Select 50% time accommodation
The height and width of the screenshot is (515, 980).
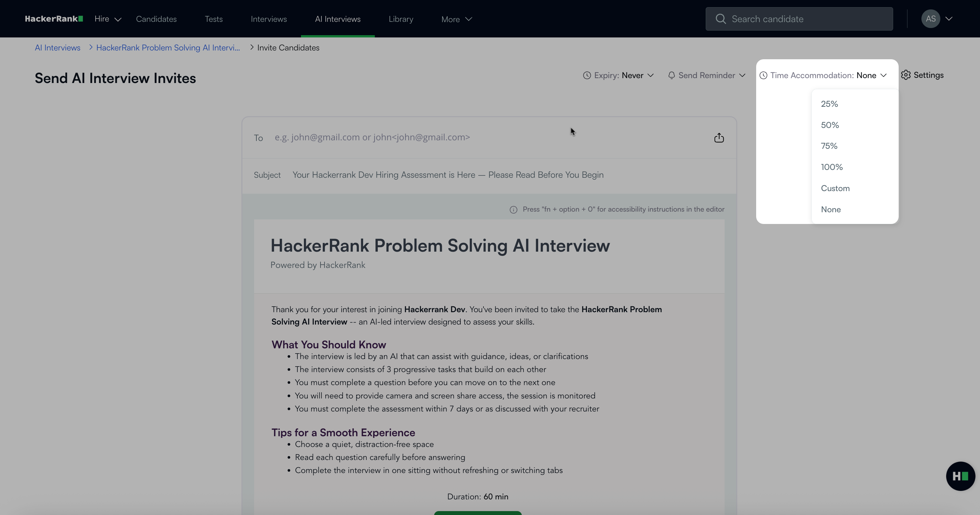coord(855,125)
